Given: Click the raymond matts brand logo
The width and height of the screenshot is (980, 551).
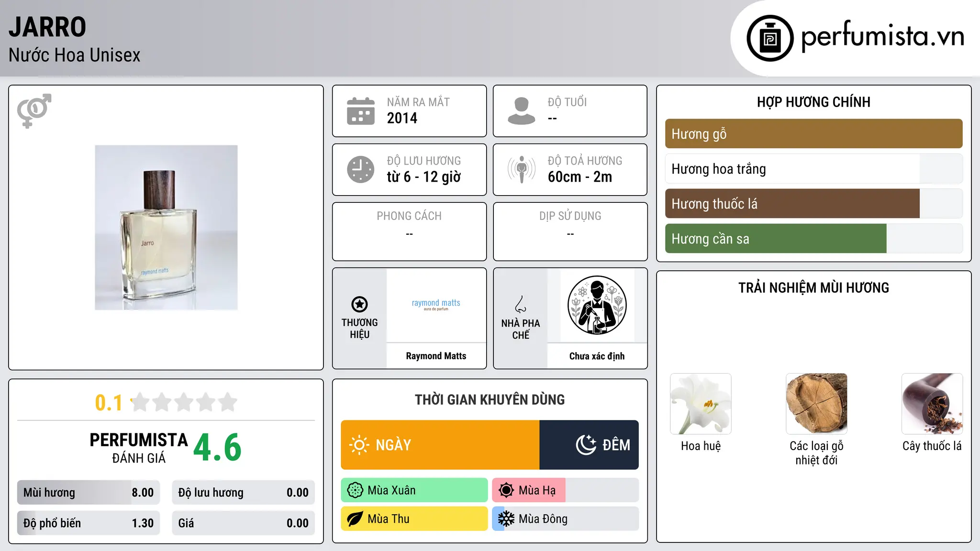Looking at the screenshot, I should click(x=436, y=305).
